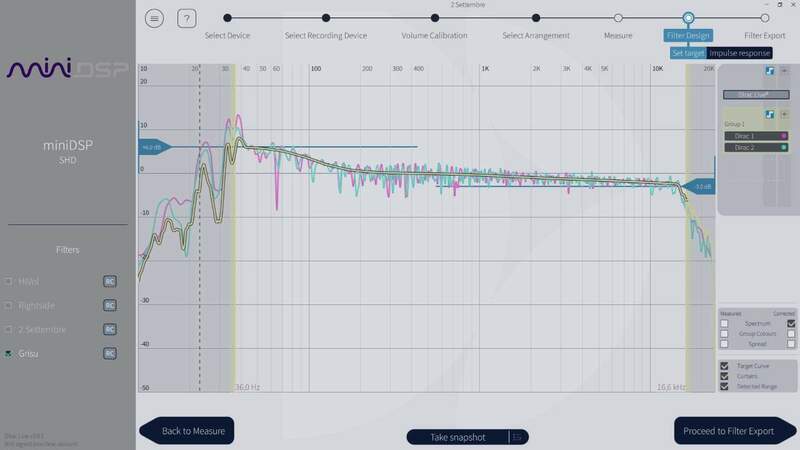Click the plus icon beside Dirac Live header
This screenshot has width=800, height=450.
point(784,72)
